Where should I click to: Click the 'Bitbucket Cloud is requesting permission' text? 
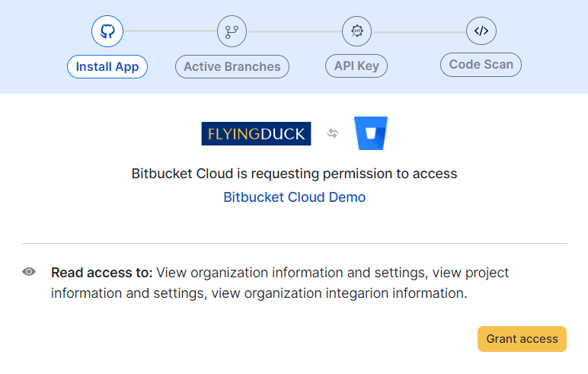(294, 174)
